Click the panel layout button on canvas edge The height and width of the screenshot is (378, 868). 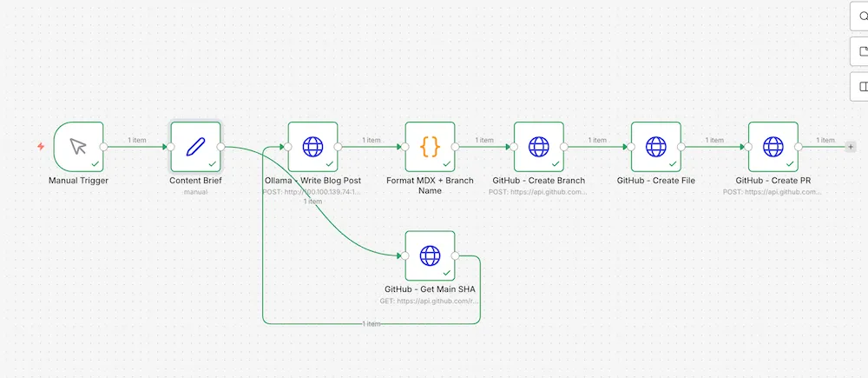coord(860,87)
